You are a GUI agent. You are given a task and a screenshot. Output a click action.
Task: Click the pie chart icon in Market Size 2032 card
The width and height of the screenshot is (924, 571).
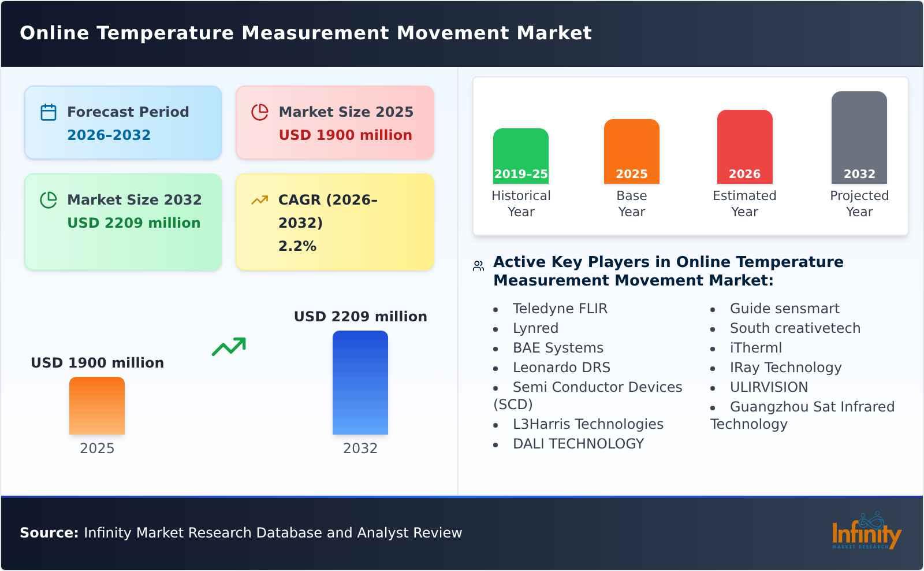point(49,199)
